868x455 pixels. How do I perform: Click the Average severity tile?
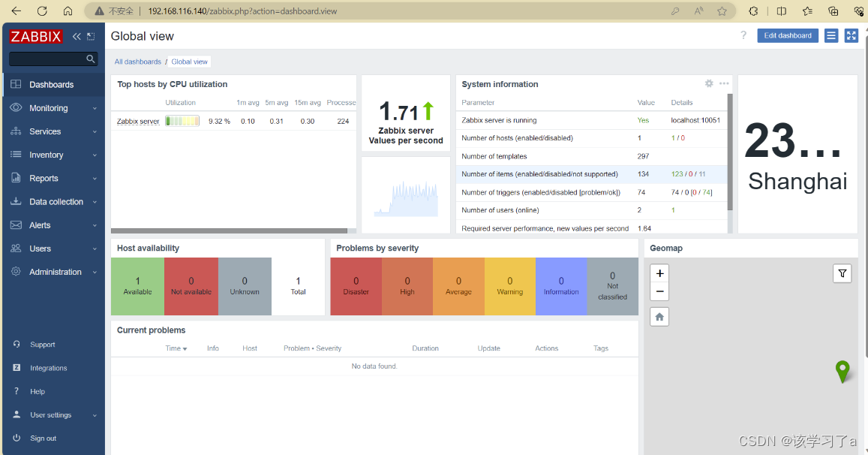pyautogui.click(x=459, y=287)
